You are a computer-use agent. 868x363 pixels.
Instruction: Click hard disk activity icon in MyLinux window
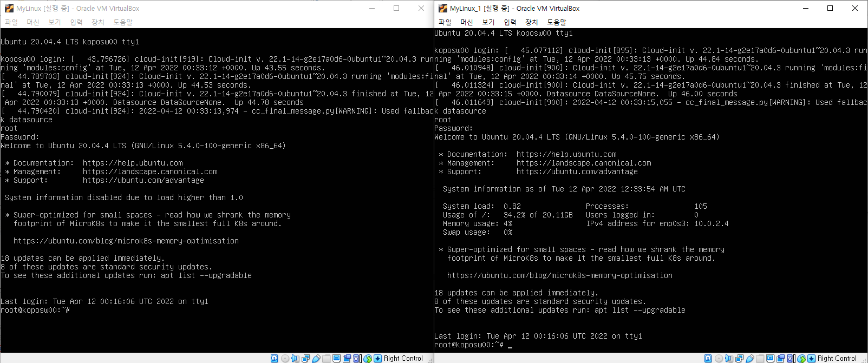[275, 358]
